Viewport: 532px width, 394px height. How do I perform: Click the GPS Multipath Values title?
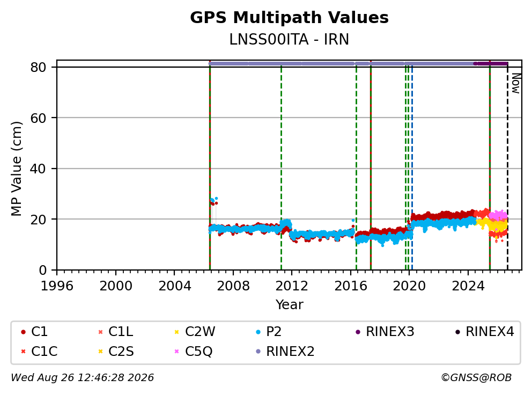pyautogui.click(x=290, y=18)
